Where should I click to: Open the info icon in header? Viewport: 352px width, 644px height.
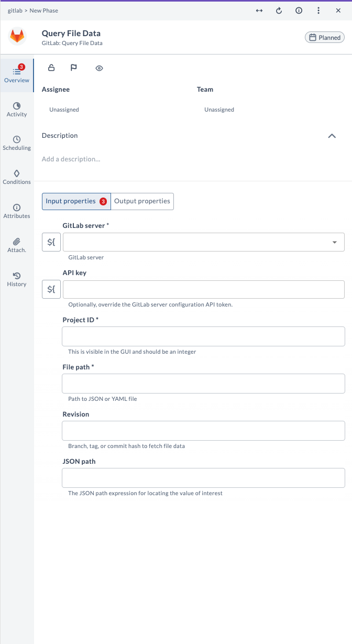299,10
